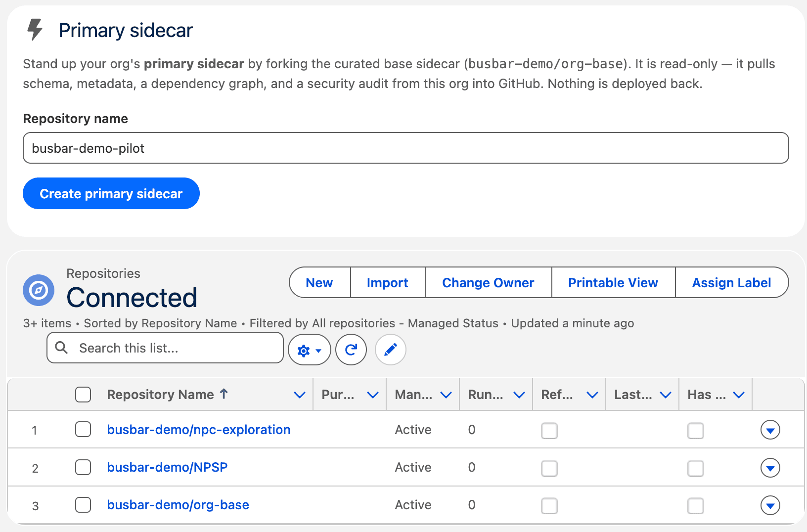The height and width of the screenshot is (532, 807).
Task: Open Last... column dropdown chevron
Action: 666,395
